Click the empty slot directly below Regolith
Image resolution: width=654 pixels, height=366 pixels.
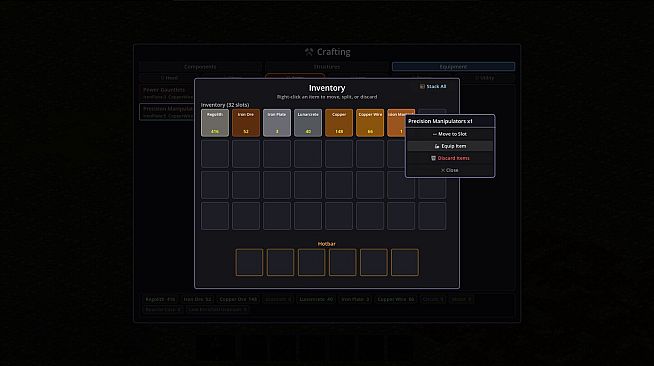point(215,154)
